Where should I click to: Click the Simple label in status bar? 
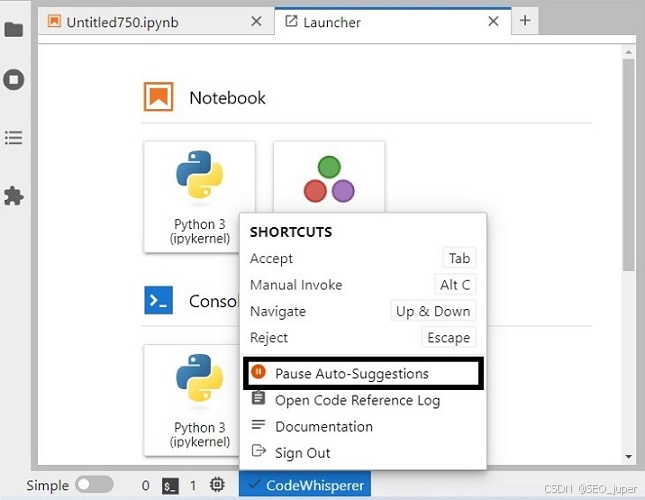coord(48,485)
